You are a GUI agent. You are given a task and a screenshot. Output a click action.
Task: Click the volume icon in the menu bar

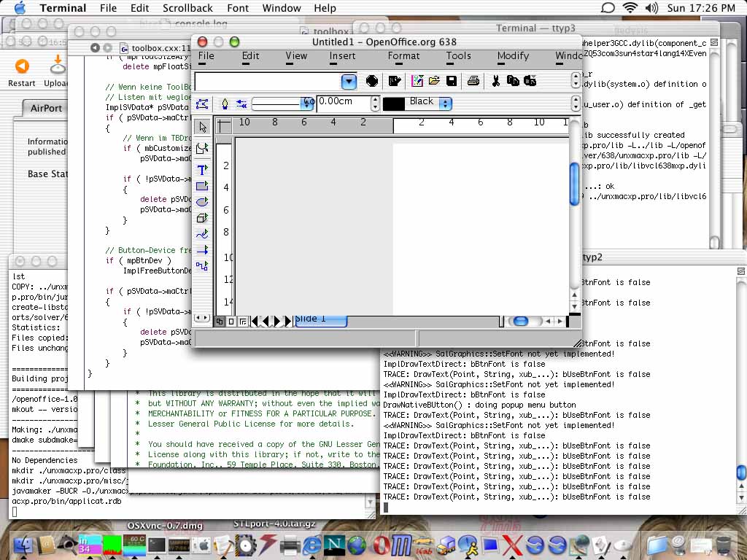pos(651,8)
